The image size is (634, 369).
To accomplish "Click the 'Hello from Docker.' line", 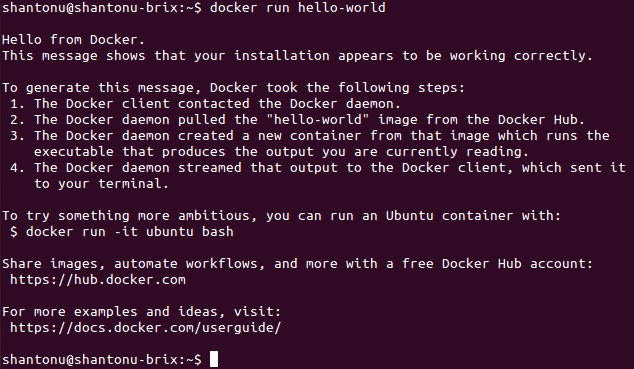I will [74, 40].
